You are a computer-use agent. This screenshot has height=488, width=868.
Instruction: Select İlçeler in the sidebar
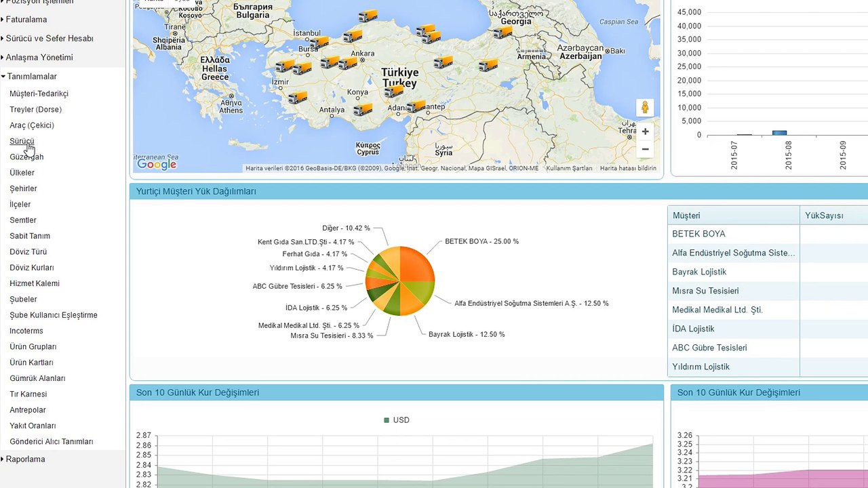click(20, 204)
